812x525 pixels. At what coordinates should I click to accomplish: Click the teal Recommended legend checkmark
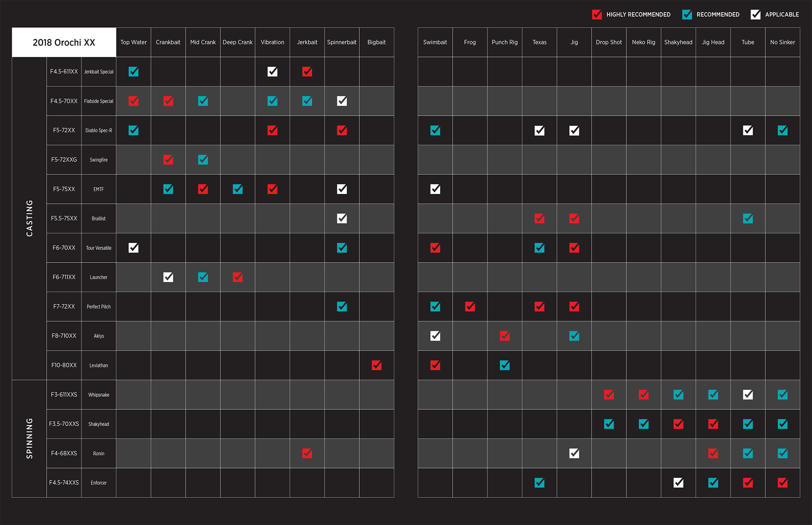[687, 15]
